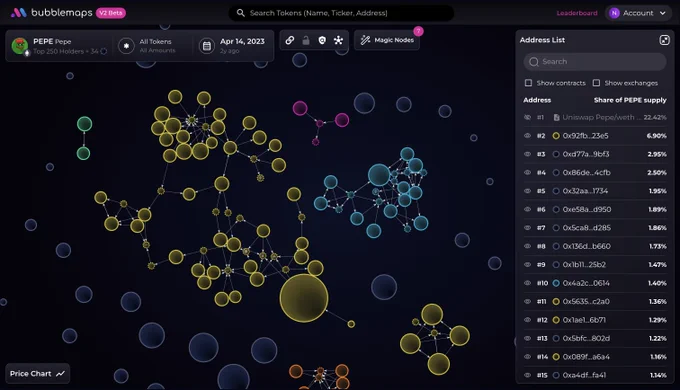Select the shield icon in the toolbar
Image resolution: width=680 pixels, height=390 pixels.
[x=322, y=40]
